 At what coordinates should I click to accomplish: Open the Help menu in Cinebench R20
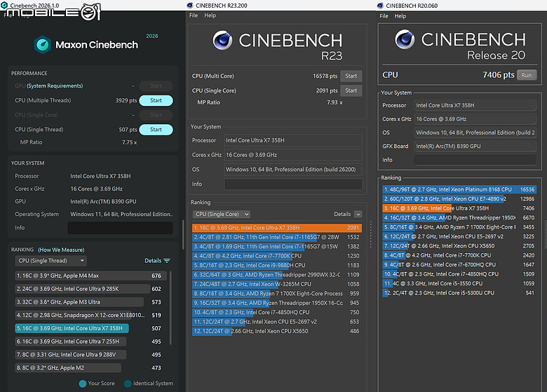[x=400, y=16]
